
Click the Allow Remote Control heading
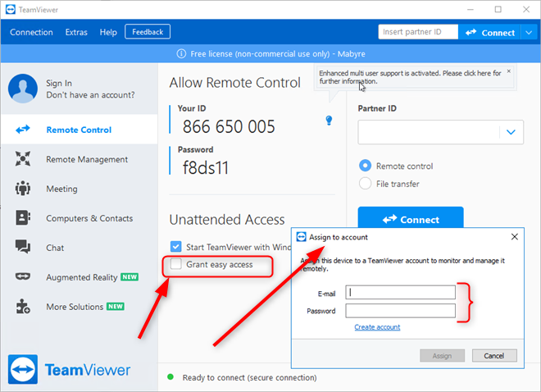tap(234, 83)
